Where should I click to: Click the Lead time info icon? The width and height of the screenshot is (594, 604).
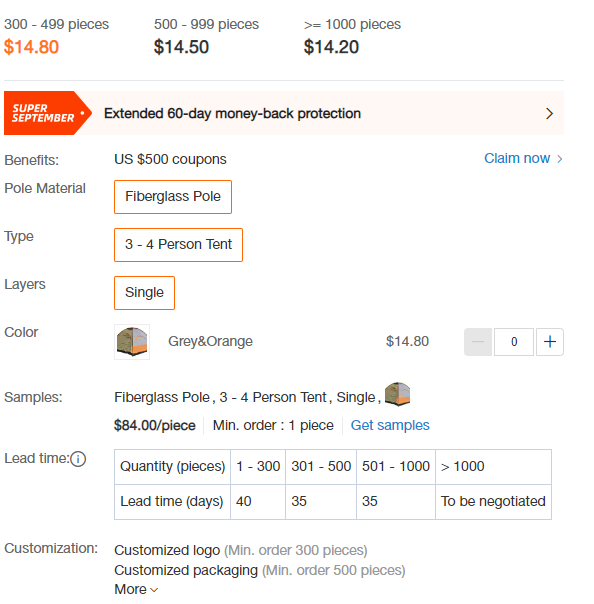78,459
